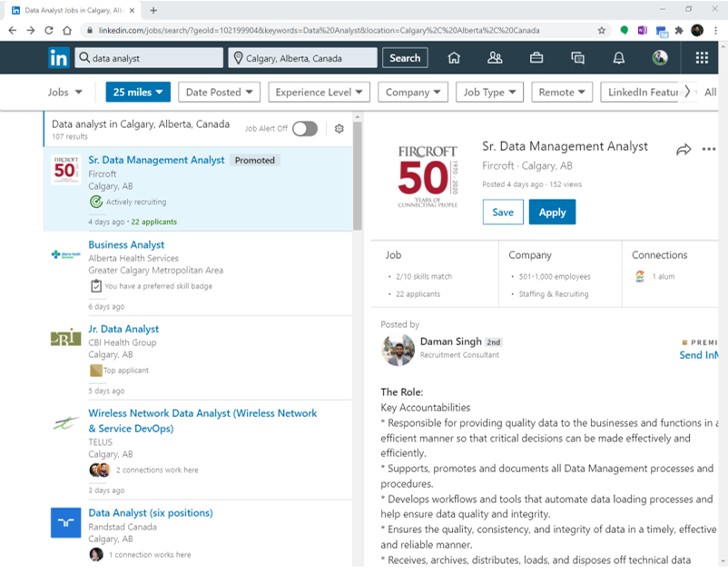View Daman Singh's profile
The image size is (728, 584).
pos(451,341)
